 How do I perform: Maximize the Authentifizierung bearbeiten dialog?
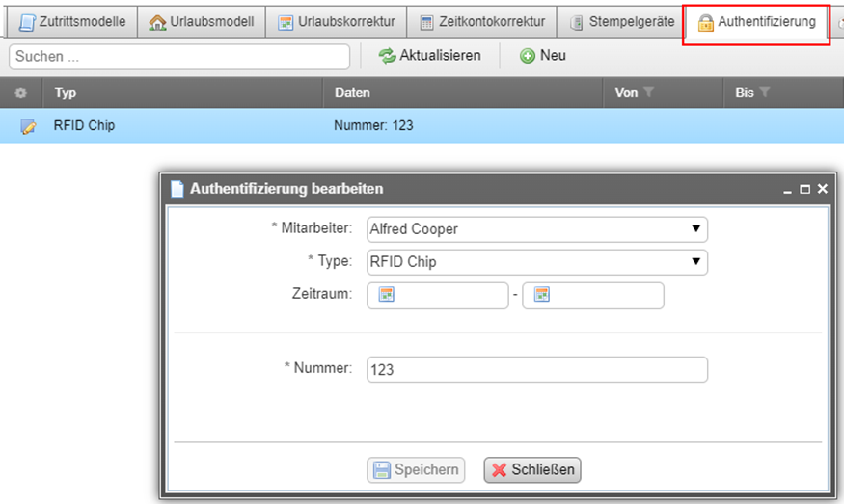805,190
